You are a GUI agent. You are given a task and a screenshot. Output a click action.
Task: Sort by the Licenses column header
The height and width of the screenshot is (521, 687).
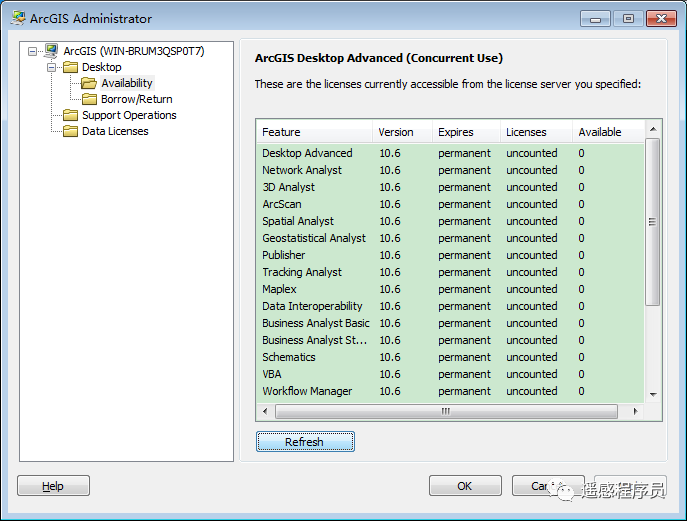(x=536, y=132)
